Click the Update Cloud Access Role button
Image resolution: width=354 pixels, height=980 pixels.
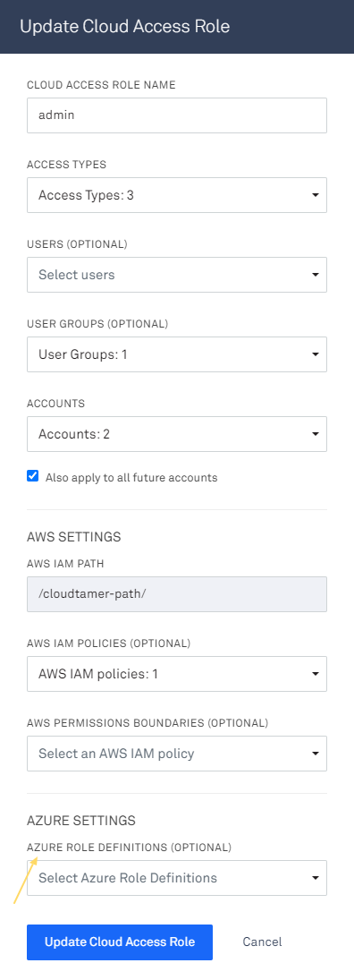120,942
